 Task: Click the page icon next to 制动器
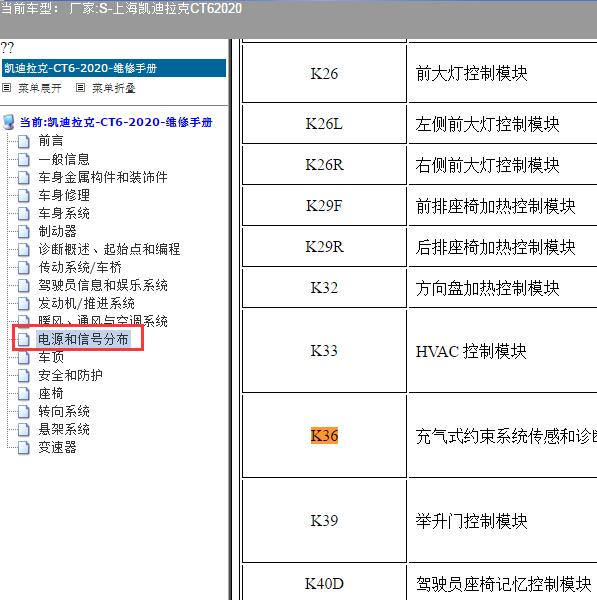pyautogui.click(x=24, y=231)
